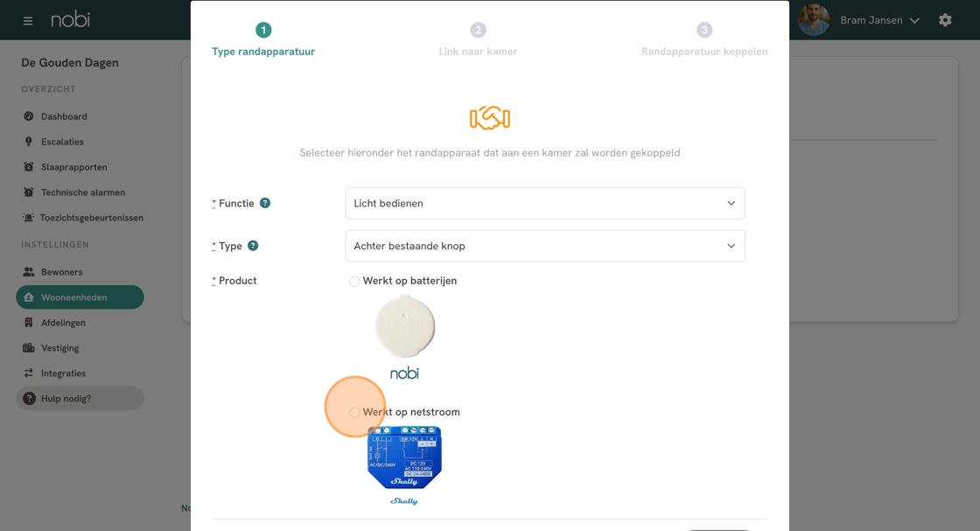The image size is (980, 531).
Task: Click the Technische alarmen sidebar icon
Action: [x=29, y=192]
